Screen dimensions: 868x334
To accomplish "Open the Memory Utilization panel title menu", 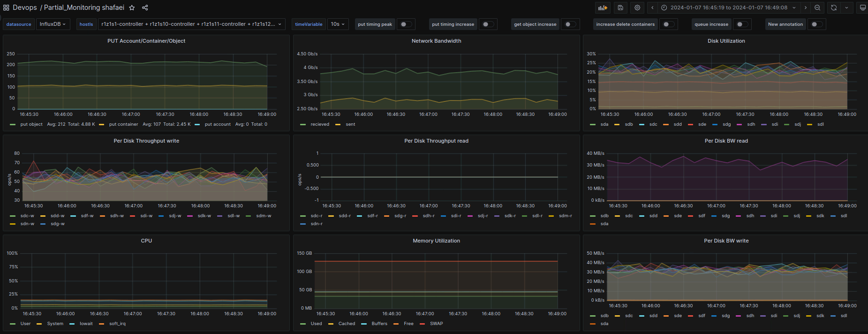I will pyautogui.click(x=436, y=241).
